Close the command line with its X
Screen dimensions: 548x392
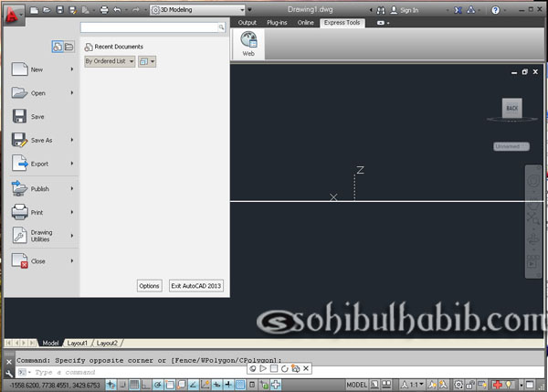click(9, 362)
